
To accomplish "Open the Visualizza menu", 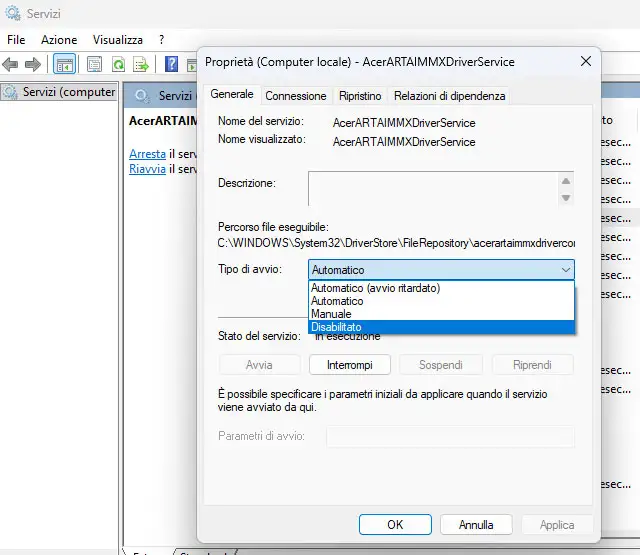I will tap(118, 40).
